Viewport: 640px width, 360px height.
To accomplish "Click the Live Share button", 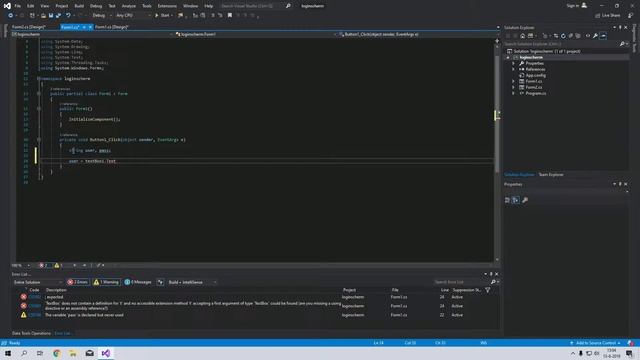I will pyautogui.click(x=608, y=16).
